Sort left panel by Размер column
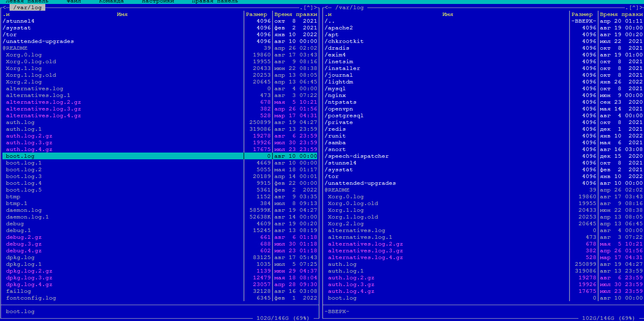644x321 pixels. pos(256,14)
